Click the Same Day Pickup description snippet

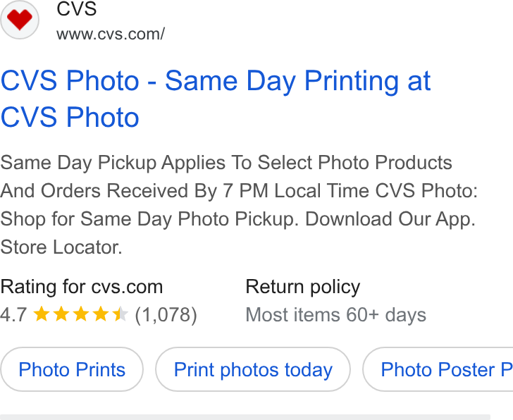239,204
